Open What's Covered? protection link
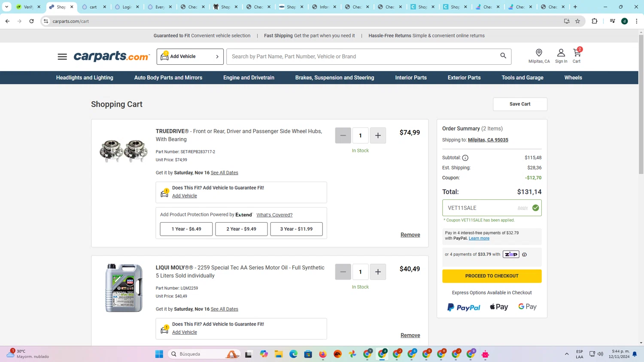Screen dimensions: 644x362 (274, 215)
